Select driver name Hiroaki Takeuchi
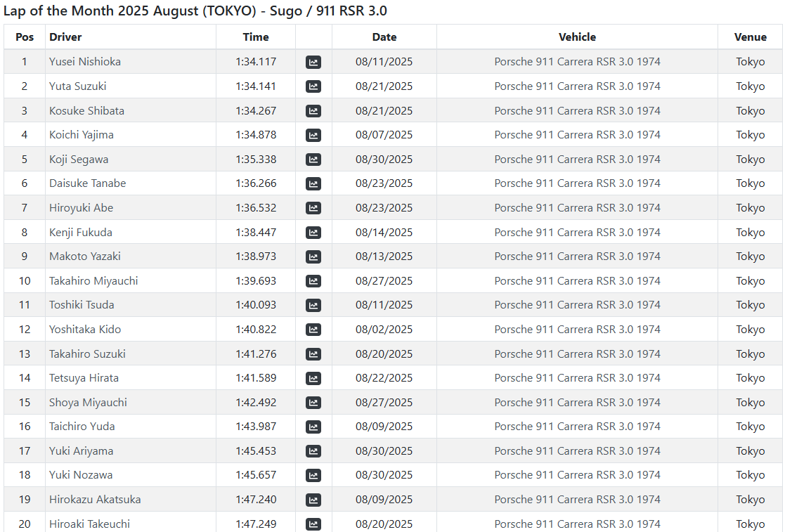785x532 pixels. 90,524
